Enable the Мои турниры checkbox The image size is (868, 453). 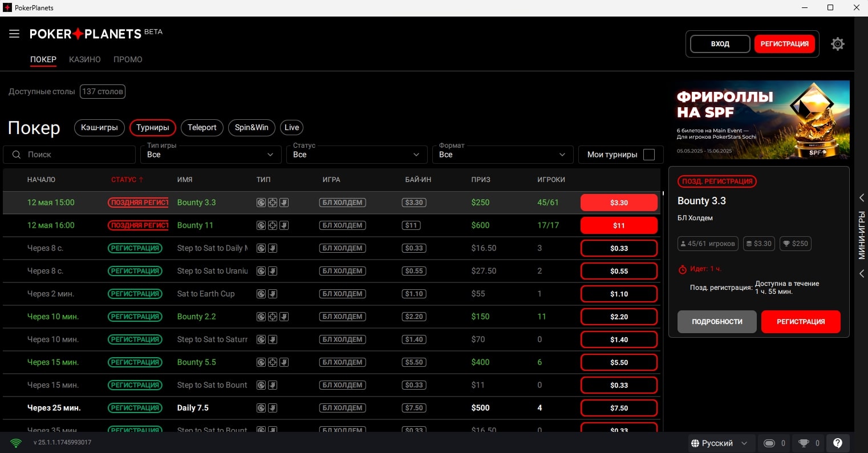click(648, 155)
